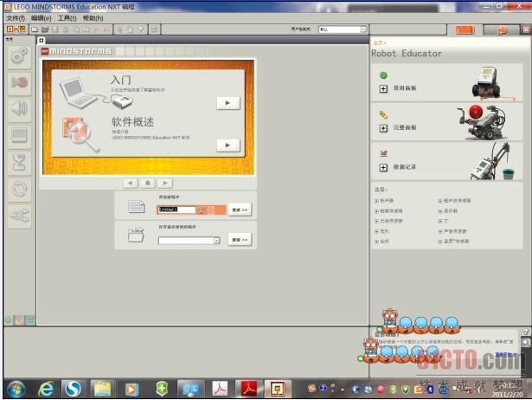Open Windows Explorer folder on taskbar

[x=102, y=389]
